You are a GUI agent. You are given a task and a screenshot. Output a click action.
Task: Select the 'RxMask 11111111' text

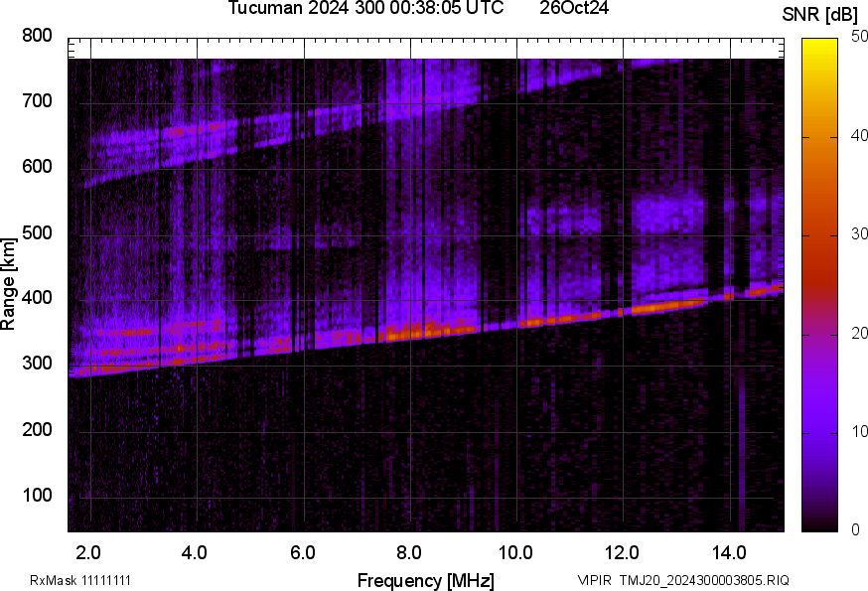coord(80,580)
